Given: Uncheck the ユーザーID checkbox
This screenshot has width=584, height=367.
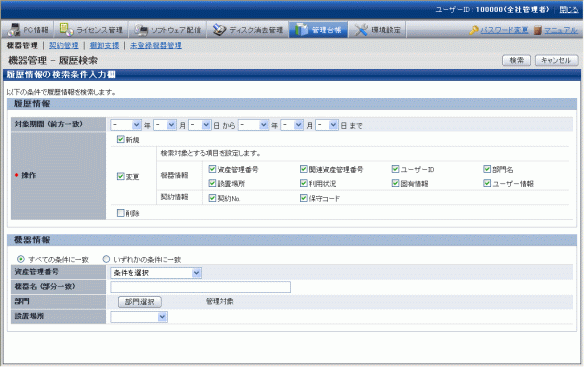Looking at the screenshot, I should coord(396,169).
